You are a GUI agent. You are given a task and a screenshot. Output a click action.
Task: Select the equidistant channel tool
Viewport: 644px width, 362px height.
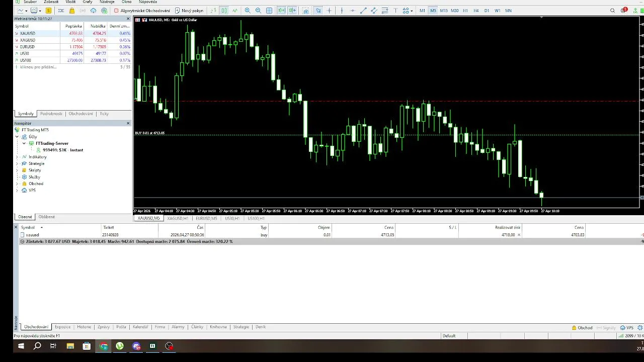pos(374,11)
